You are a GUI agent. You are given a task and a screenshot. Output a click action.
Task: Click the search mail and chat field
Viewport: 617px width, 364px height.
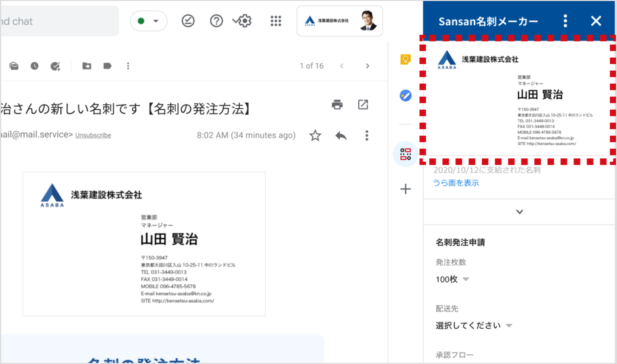pos(60,21)
